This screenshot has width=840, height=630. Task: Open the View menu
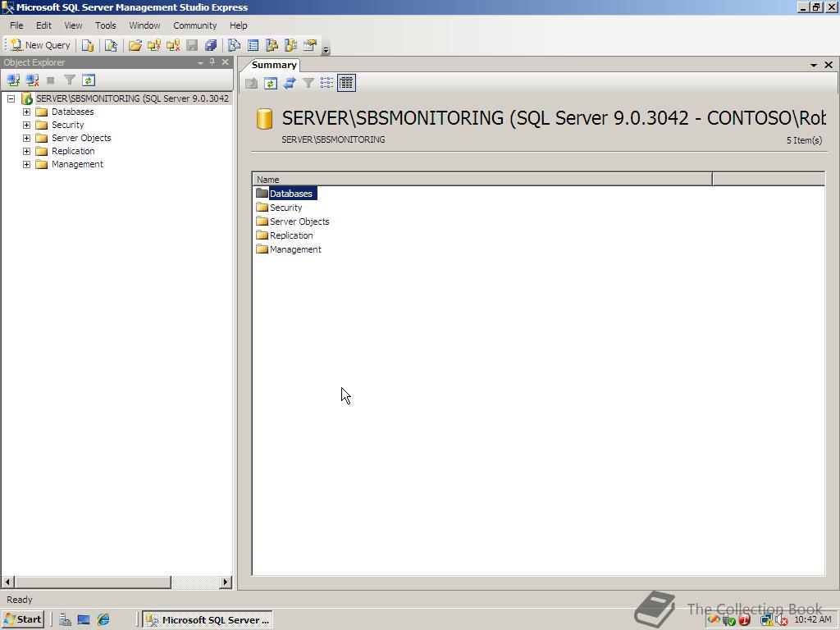click(x=73, y=25)
